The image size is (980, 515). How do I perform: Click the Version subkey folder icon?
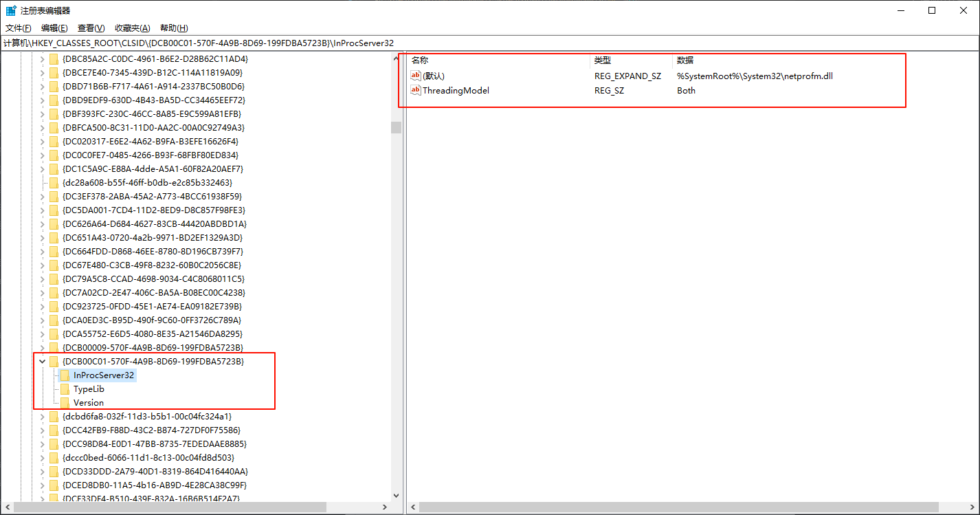pos(65,403)
